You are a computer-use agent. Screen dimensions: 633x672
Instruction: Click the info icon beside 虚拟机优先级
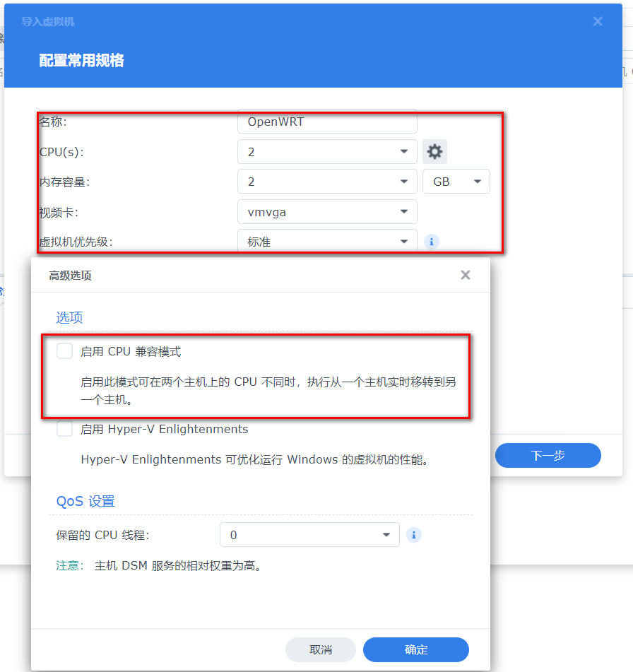[x=431, y=242]
